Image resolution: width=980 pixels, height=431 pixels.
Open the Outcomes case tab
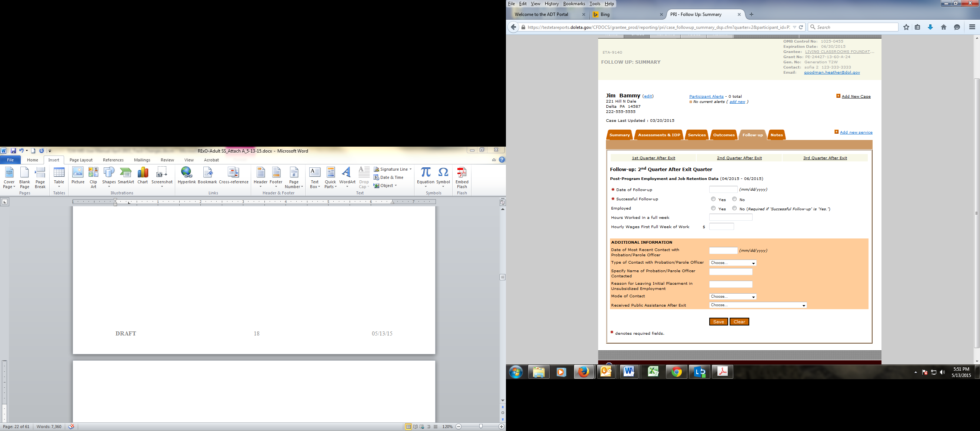tap(724, 135)
